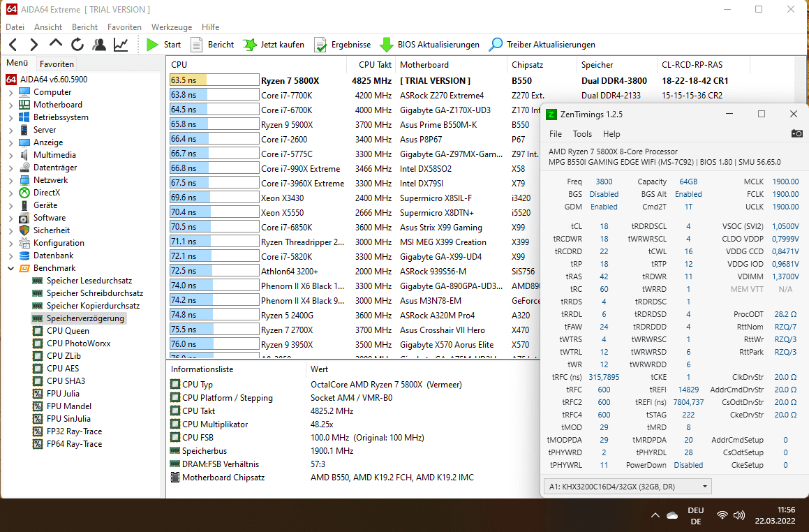Click Jetzt kaufen in the toolbar
The width and height of the screenshot is (809, 532).
pos(274,45)
